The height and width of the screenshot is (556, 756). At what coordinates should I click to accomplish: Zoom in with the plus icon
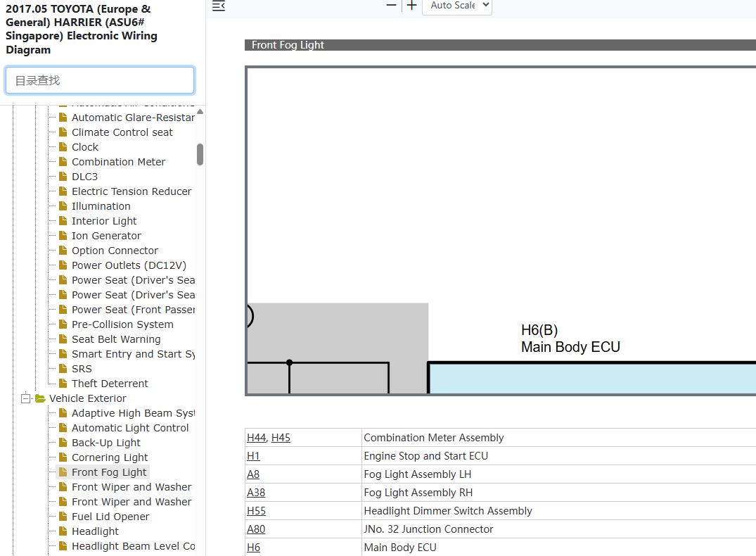coord(411,6)
